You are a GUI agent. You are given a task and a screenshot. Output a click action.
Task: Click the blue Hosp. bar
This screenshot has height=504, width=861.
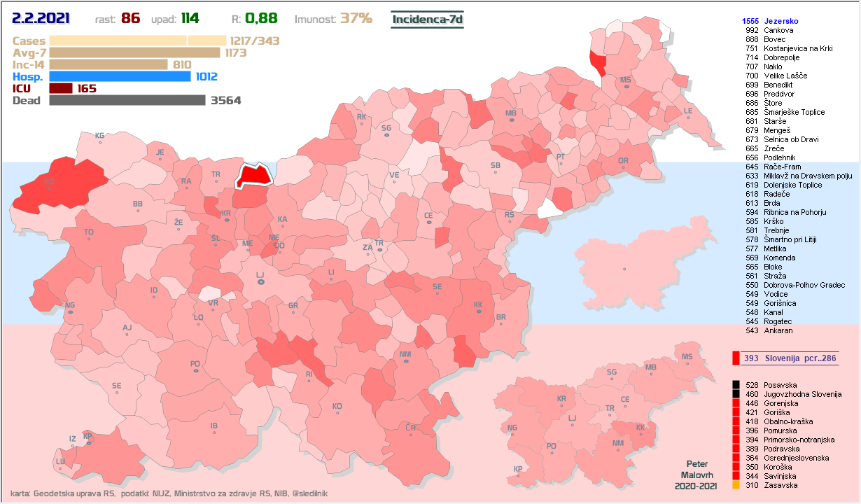[x=120, y=76]
